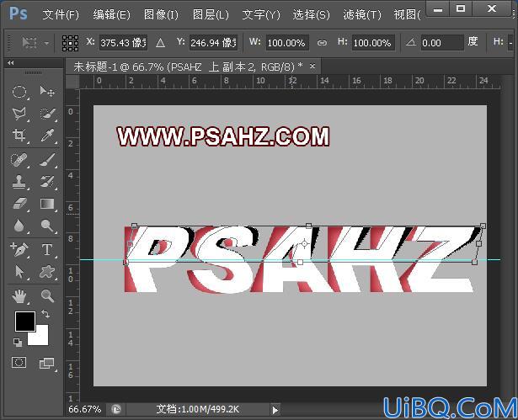Click the 文档:1.00M/499.2K status text
518x420 pixels.
198,409
